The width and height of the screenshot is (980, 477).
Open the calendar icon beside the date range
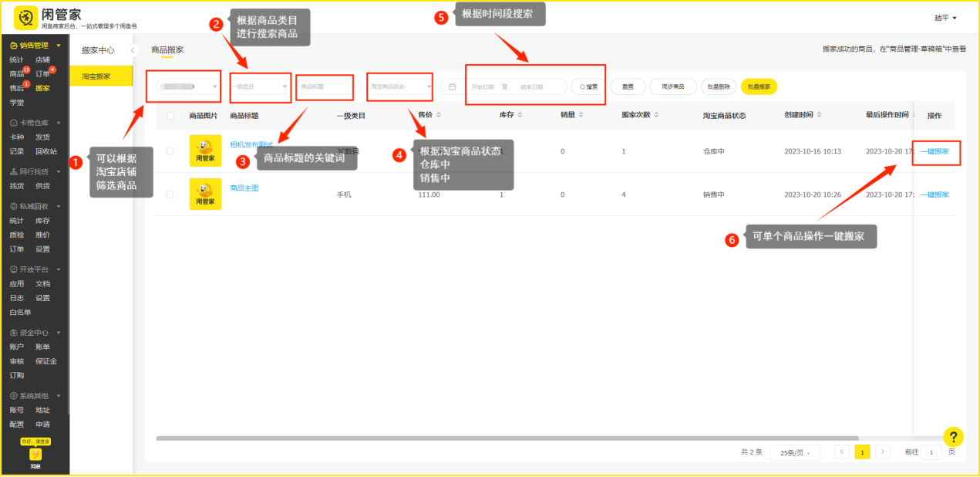(453, 86)
